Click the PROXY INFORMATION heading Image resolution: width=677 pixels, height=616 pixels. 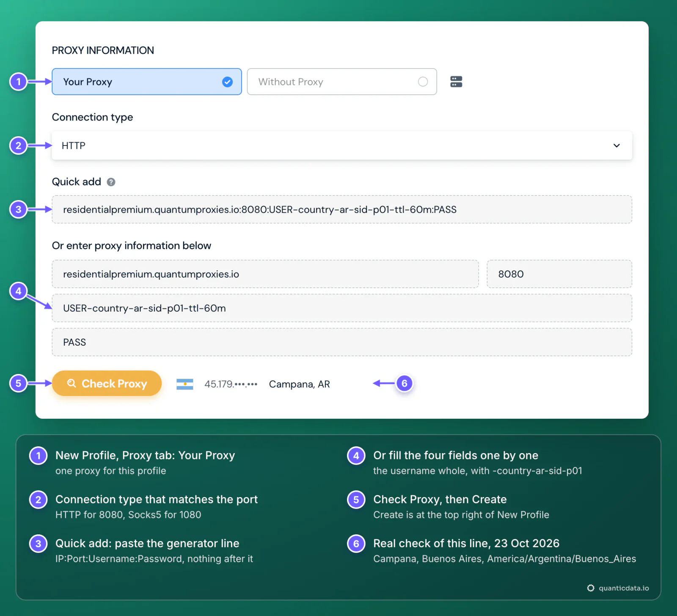pyautogui.click(x=103, y=50)
